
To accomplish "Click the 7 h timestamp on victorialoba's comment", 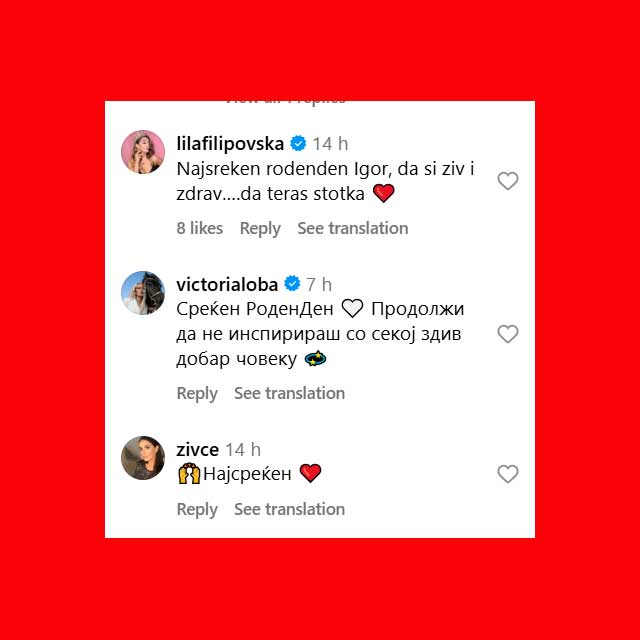I will pos(319,284).
